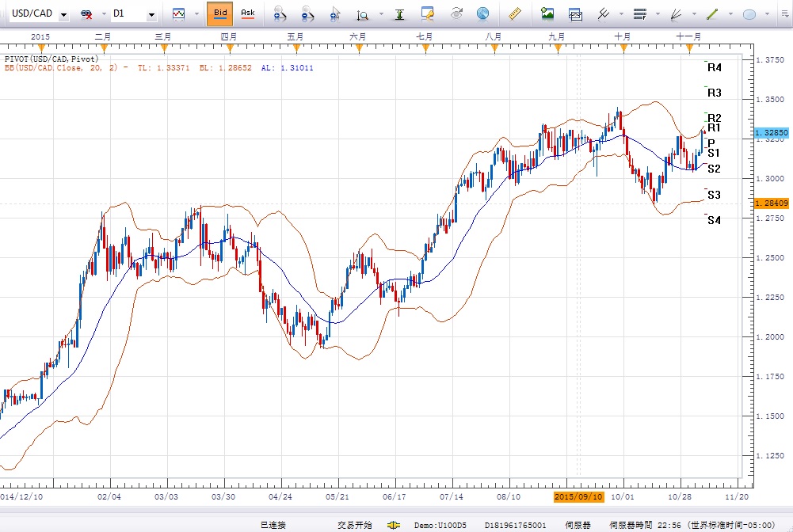The width and height of the screenshot is (793, 532).
Task: Click the zoom in magnifier icon
Action: [280, 14]
